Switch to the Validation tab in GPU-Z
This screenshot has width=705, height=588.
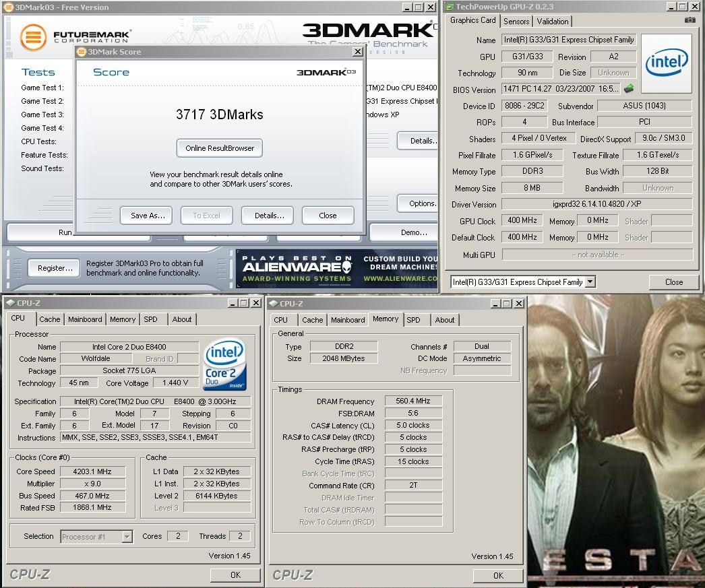tap(553, 21)
